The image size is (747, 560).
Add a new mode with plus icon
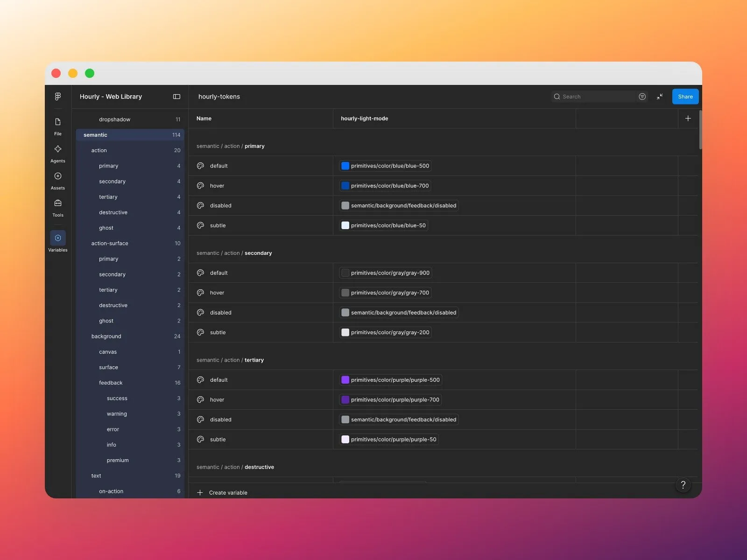pos(688,119)
